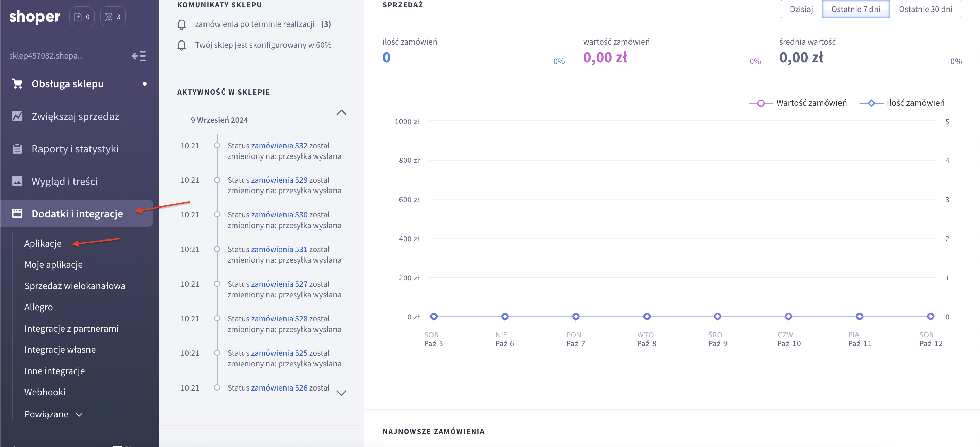Click the window icon beside Dodatki i integracje
980x447 pixels.
(x=17, y=213)
